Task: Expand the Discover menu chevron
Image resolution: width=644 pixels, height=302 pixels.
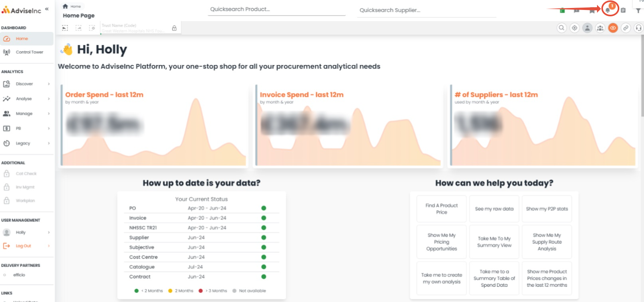Action: (49, 84)
